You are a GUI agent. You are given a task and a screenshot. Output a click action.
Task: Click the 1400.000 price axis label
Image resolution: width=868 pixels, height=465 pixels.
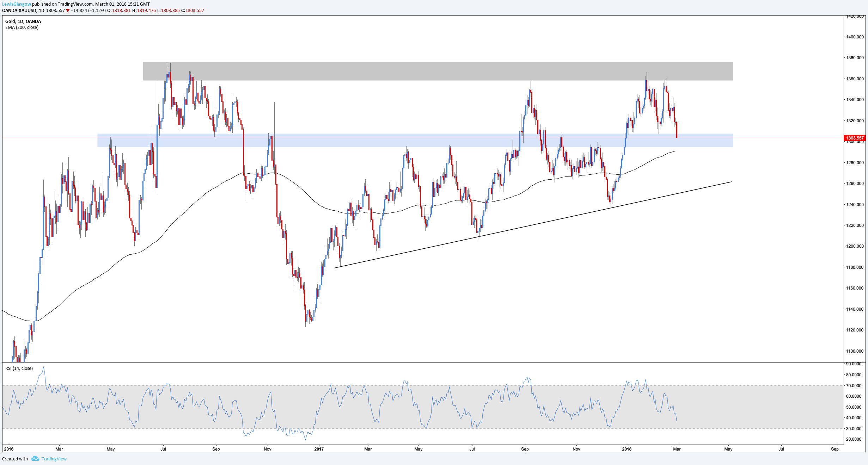[x=855, y=37]
